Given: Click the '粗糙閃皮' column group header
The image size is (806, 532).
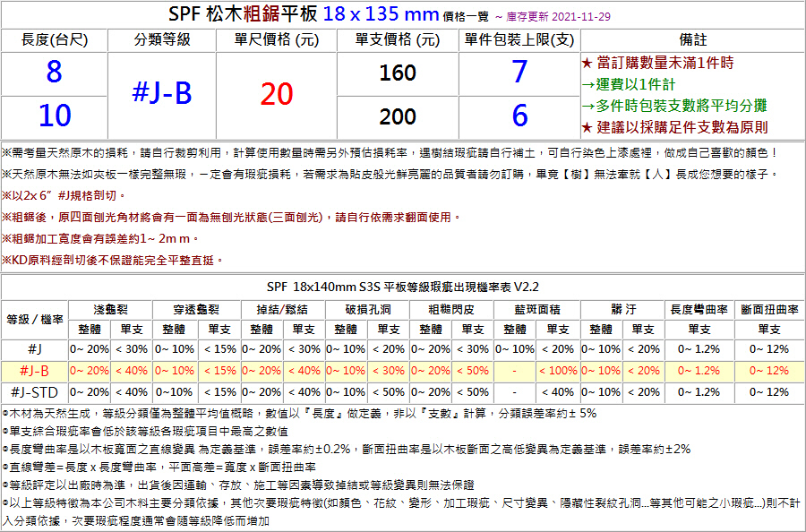Looking at the screenshot, I should tap(451, 309).
